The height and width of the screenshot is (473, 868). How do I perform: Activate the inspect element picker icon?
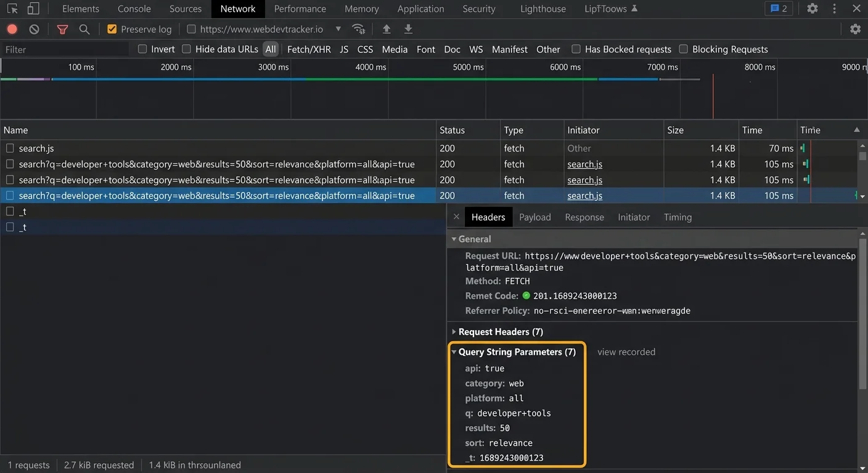pos(12,9)
